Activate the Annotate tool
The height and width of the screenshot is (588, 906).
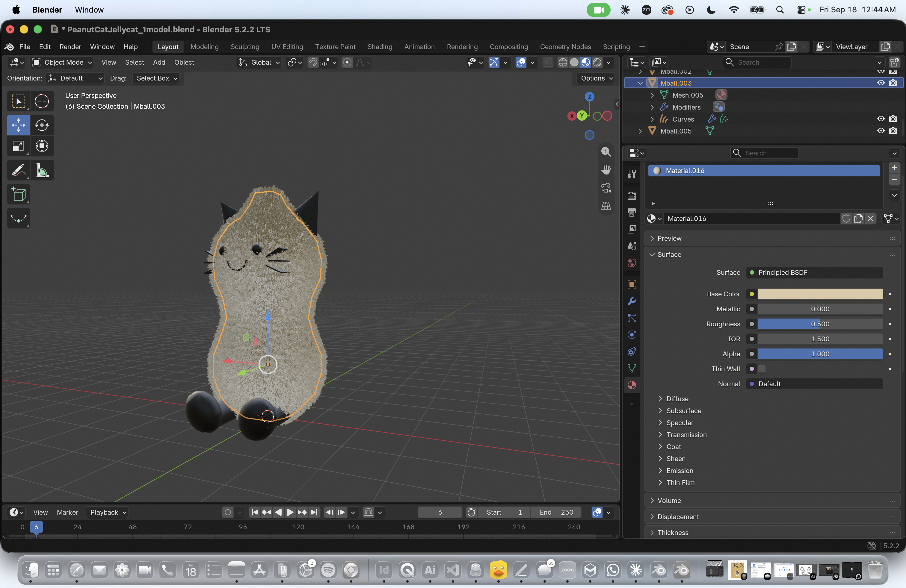coord(18,170)
